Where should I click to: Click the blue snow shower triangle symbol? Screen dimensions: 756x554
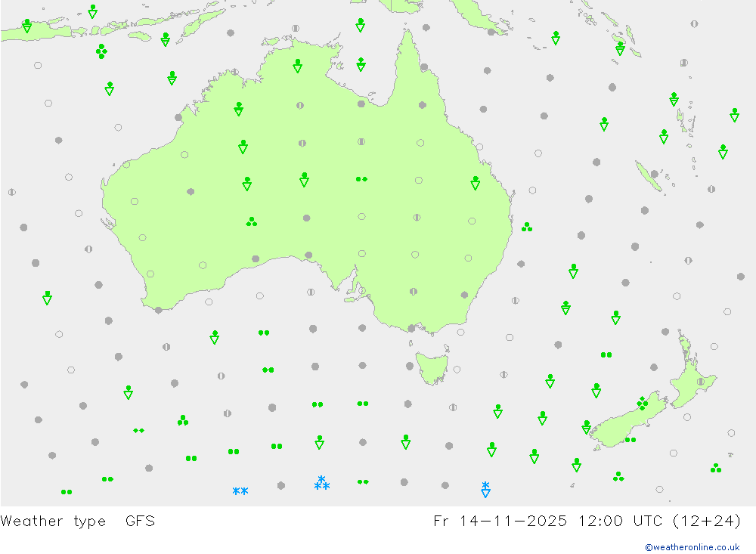click(x=485, y=490)
